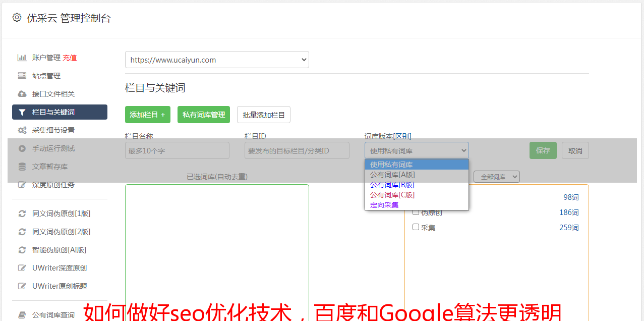The image size is (644, 321).
Task: Select the 栏目与关键词 sidebar item
Action: pyautogui.click(x=60, y=112)
